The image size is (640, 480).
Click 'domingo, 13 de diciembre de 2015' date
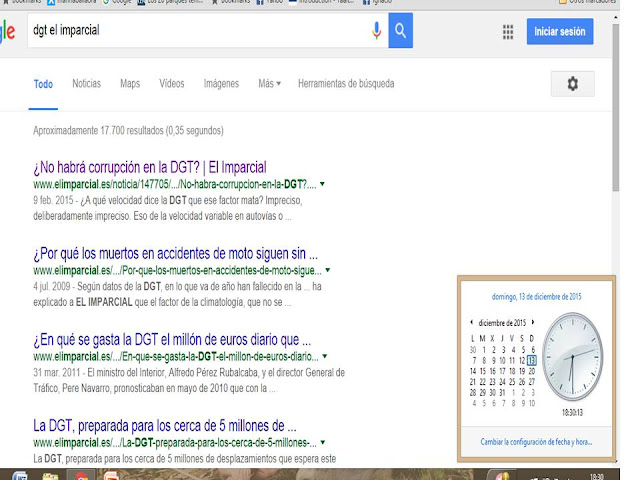(x=536, y=297)
